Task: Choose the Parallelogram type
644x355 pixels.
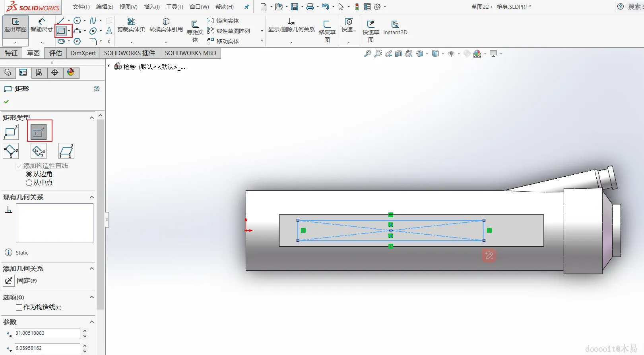Action: [x=66, y=151]
